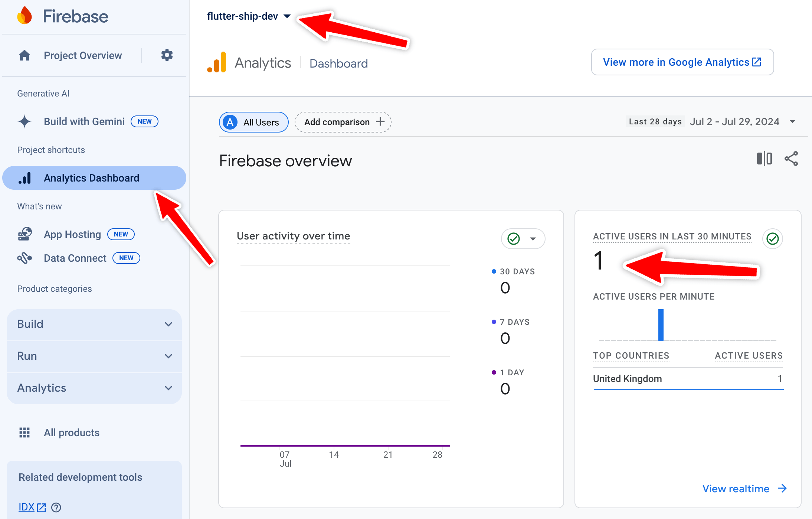Select the All Users segment chip
This screenshot has height=519, width=812.
pyautogui.click(x=253, y=122)
